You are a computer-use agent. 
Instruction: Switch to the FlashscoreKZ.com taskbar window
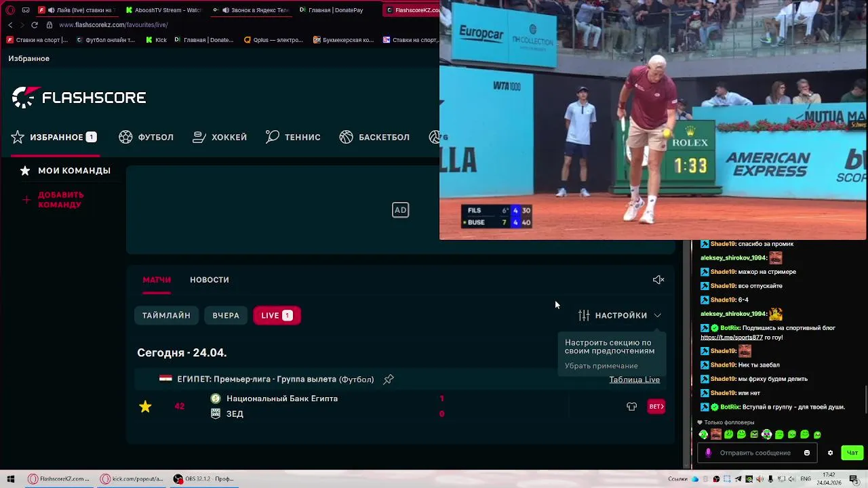60,479
